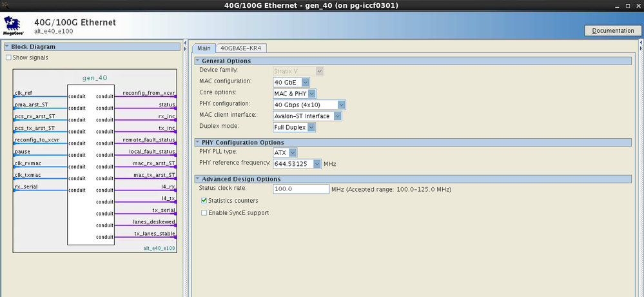The image size is (644, 297).
Task: Toggle the Statistics counters checkbox
Action: 204,201
